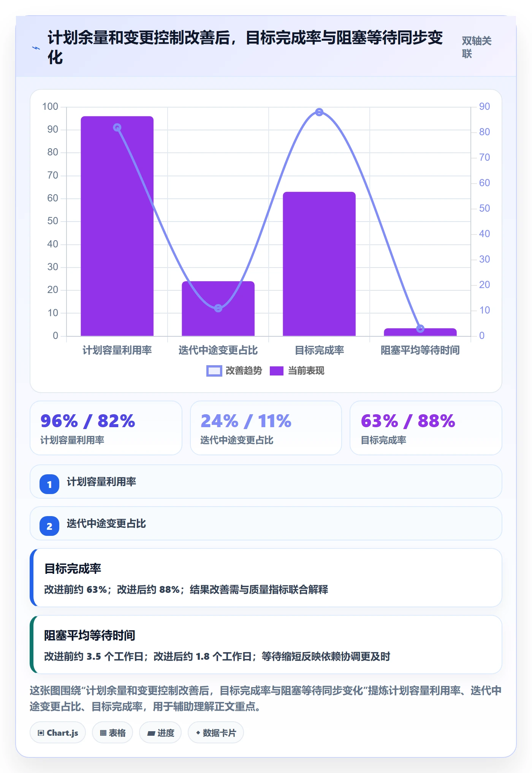
Task: Click the left axis value 100
Action: (x=50, y=106)
